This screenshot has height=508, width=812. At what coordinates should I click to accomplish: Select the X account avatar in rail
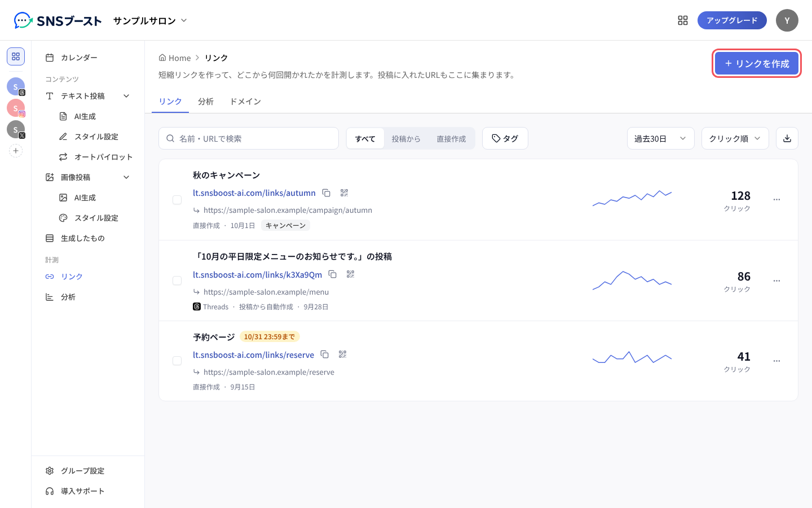pyautogui.click(x=16, y=129)
